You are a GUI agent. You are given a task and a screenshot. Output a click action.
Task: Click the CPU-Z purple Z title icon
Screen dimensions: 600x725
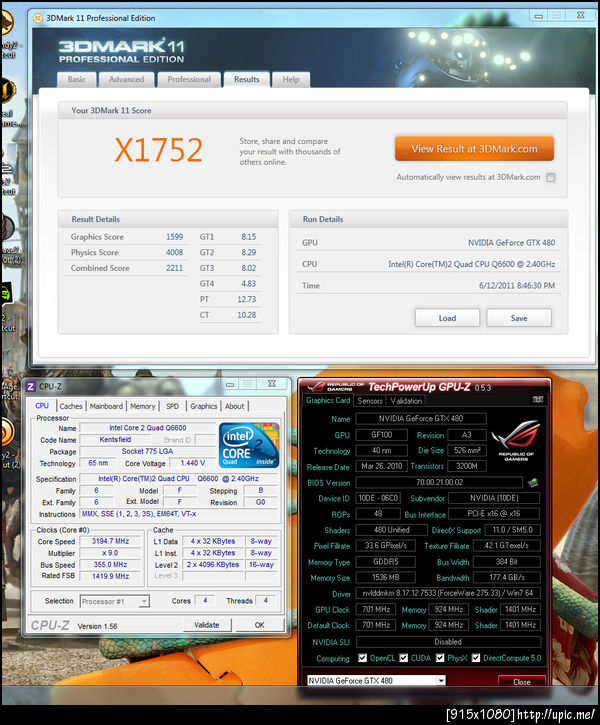[x=31, y=387]
